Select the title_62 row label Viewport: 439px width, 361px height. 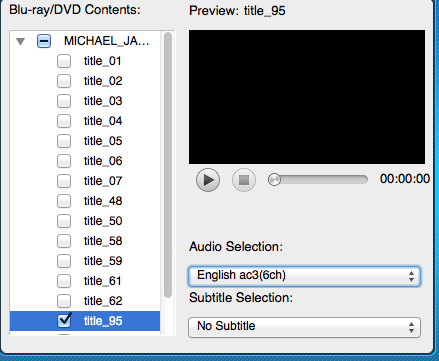tap(103, 301)
